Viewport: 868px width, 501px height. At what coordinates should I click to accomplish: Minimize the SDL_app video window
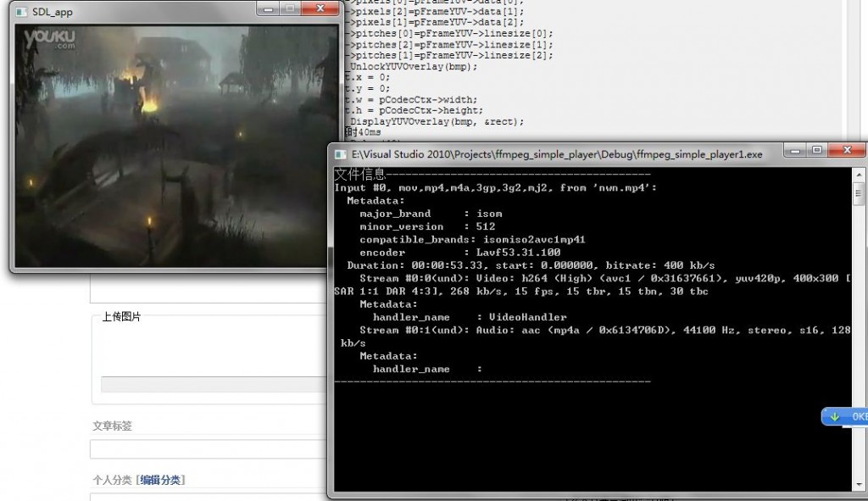coord(268,9)
